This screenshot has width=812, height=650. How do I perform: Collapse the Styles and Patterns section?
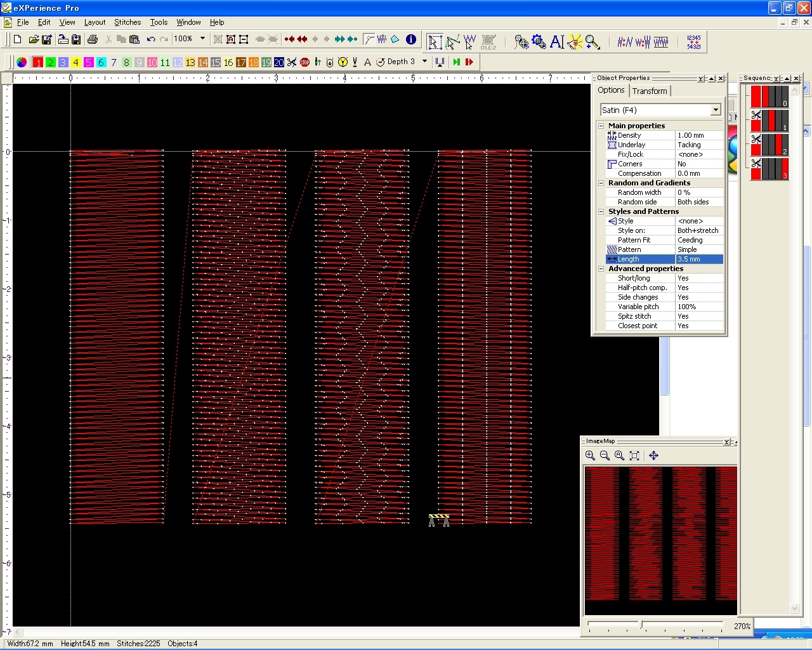tap(601, 211)
